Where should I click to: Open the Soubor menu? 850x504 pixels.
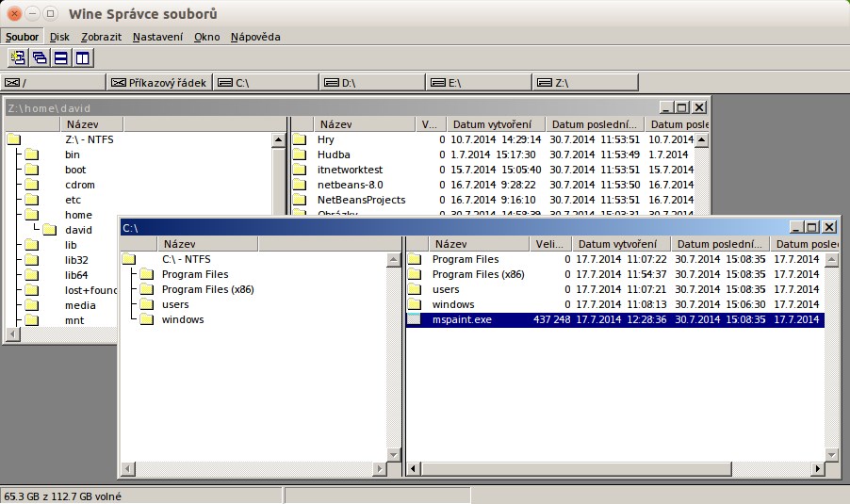coord(22,37)
